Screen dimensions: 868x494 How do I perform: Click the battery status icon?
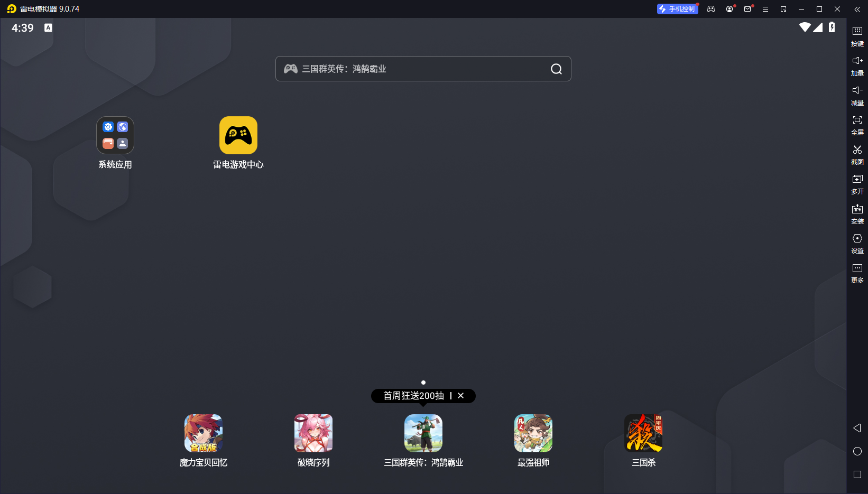(832, 27)
